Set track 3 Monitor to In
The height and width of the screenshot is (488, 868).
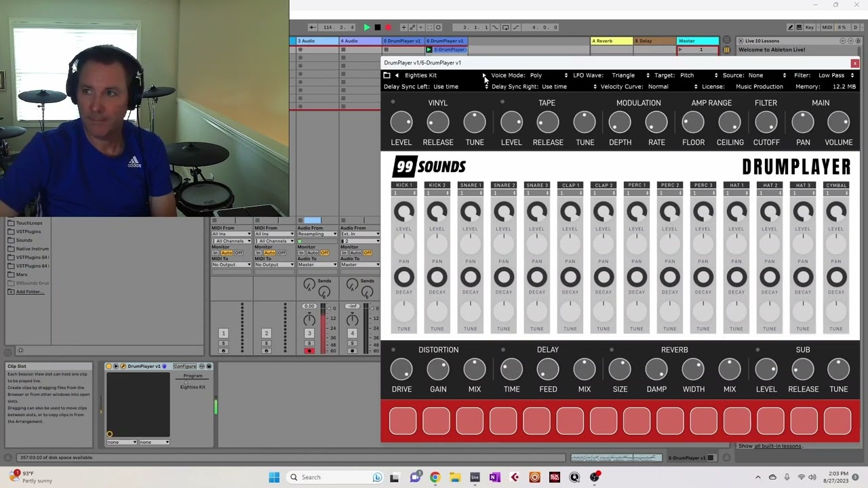coord(301,253)
